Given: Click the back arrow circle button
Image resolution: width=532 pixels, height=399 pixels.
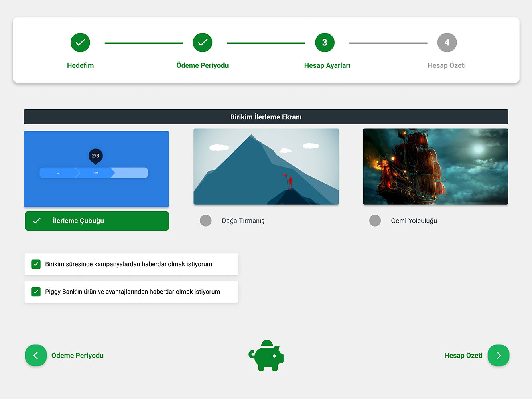Looking at the screenshot, I should point(36,356).
